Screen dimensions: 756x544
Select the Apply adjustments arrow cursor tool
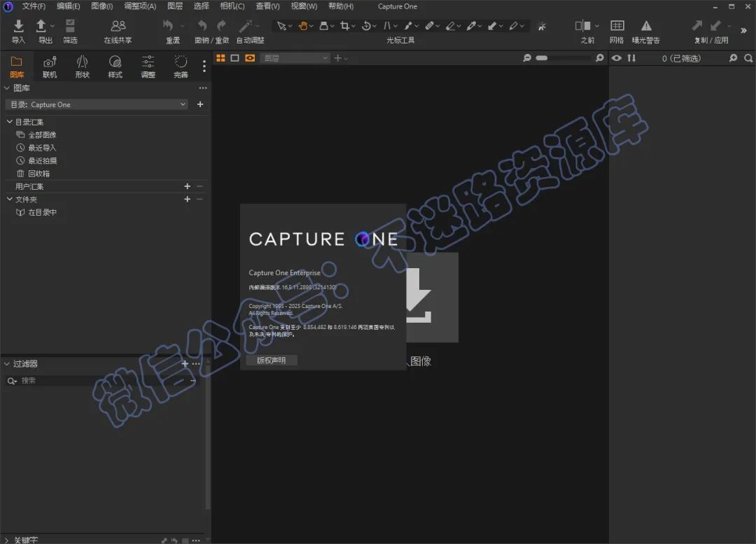[492, 26]
